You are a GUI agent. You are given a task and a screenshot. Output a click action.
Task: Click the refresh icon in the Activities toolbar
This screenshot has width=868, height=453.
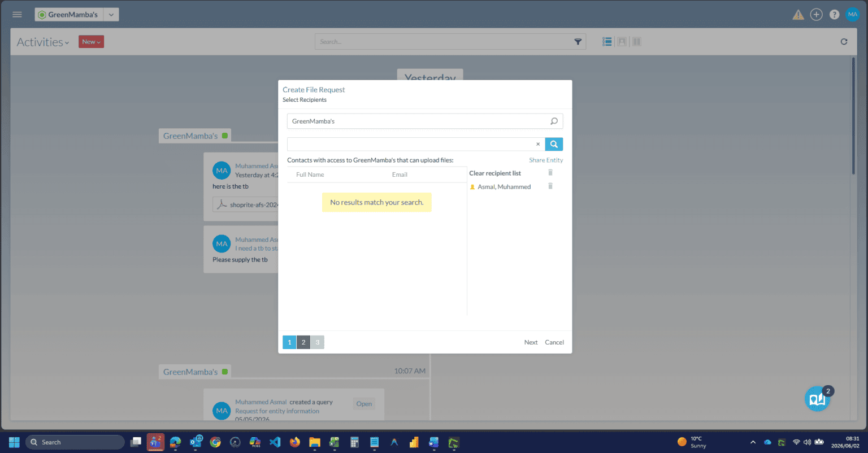pyautogui.click(x=844, y=42)
